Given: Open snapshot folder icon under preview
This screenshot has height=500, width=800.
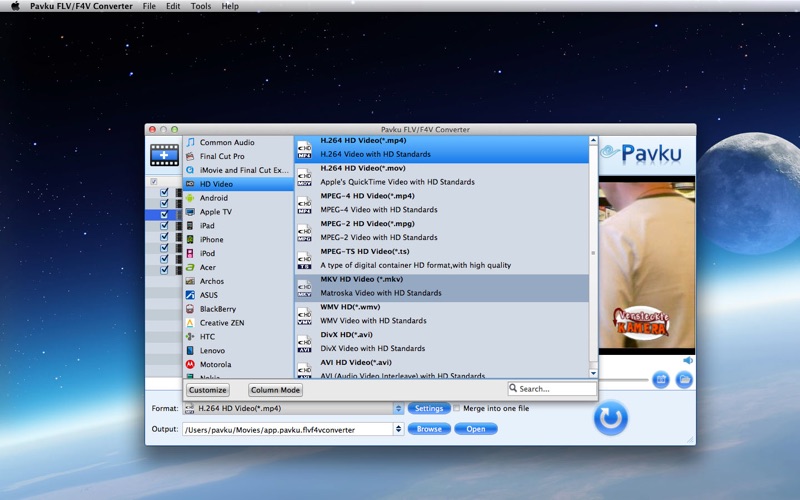Looking at the screenshot, I should pos(684,380).
